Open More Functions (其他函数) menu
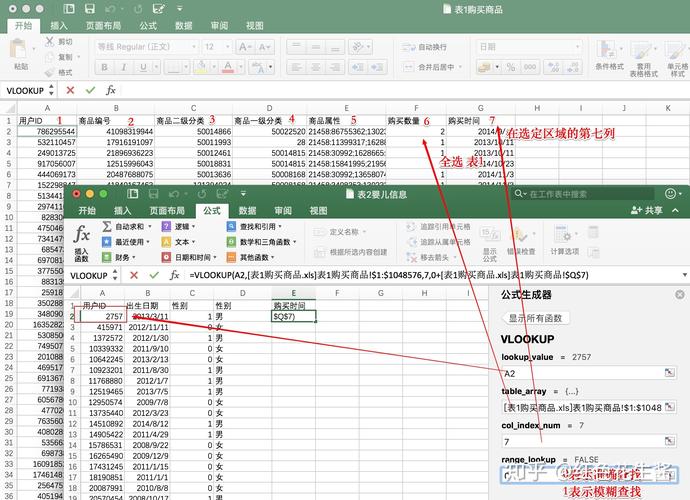Image resolution: width=690 pixels, height=500 pixels. click(x=250, y=257)
